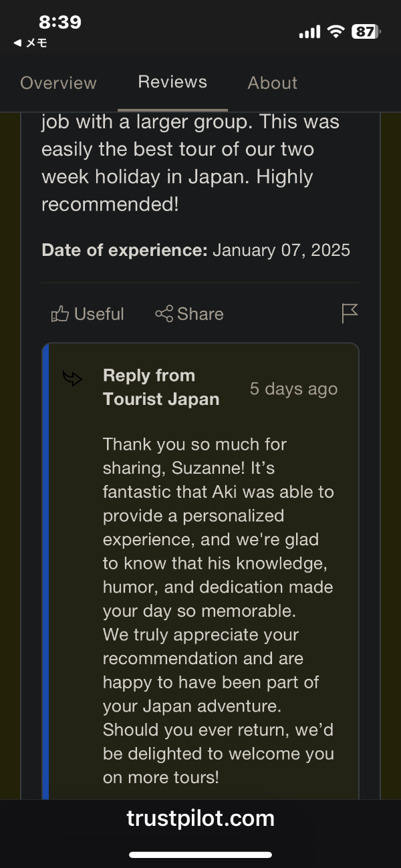Tap the share network icon
Screen dimensions: 401x868
[x=164, y=313]
